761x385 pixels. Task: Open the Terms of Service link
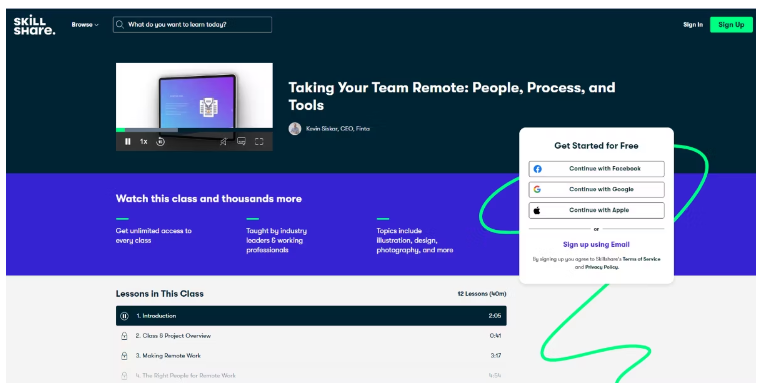(641, 259)
